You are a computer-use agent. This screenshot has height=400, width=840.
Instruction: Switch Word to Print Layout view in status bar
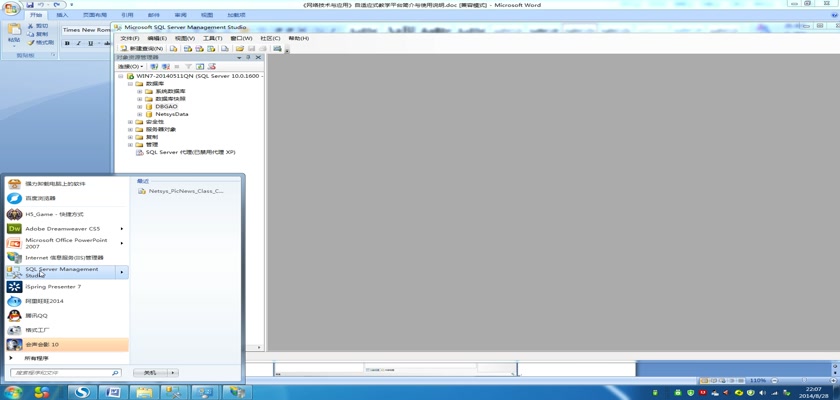point(702,380)
